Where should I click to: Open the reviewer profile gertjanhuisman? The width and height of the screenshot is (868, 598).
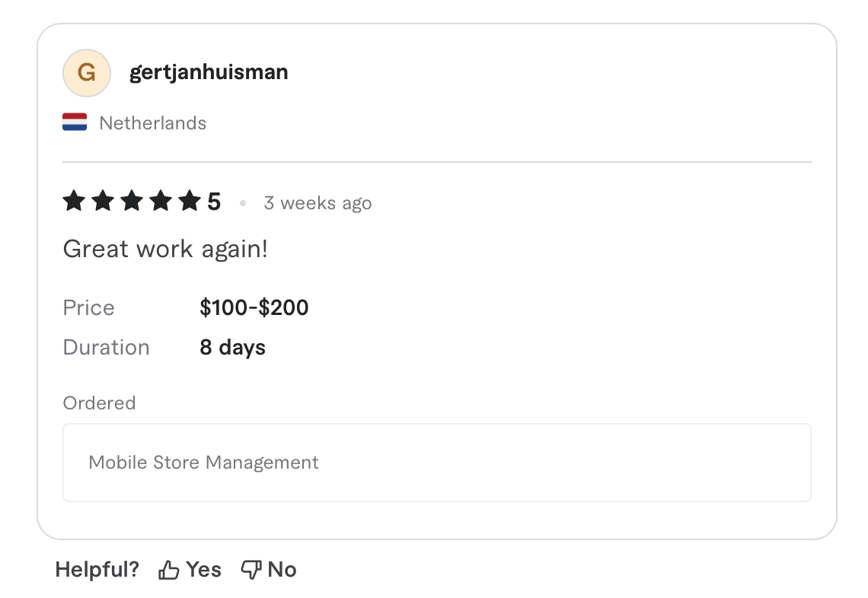coord(209,72)
